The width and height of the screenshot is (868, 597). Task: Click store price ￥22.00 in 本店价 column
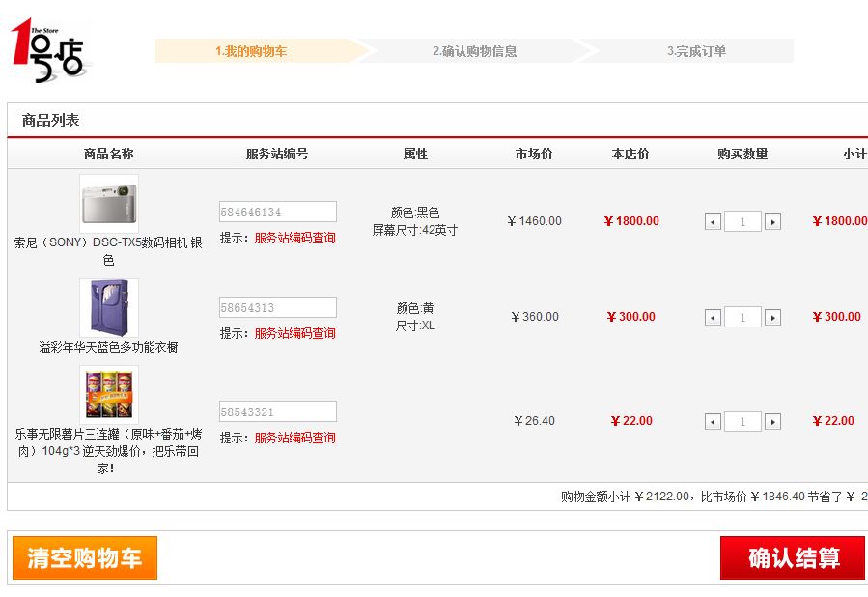click(631, 421)
